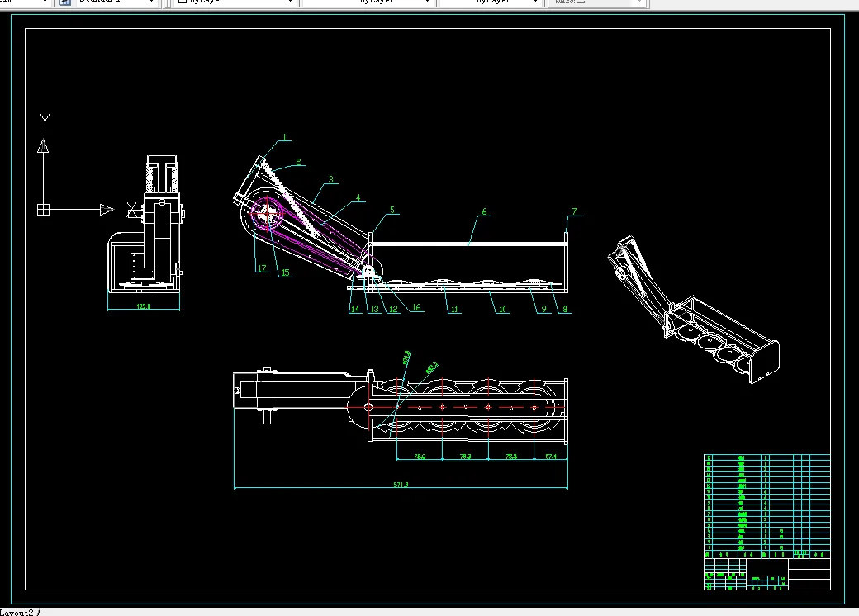The width and height of the screenshot is (859, 616).
Task: Open the ByLayer linetype dropdown in the middle
Action: click(368, 2)
